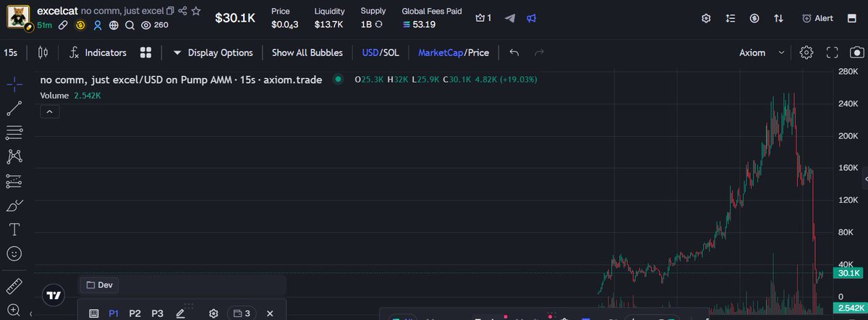The image size is (868, 320).
Task: Select the P1 preset tab
Action: tap(114, 313)
